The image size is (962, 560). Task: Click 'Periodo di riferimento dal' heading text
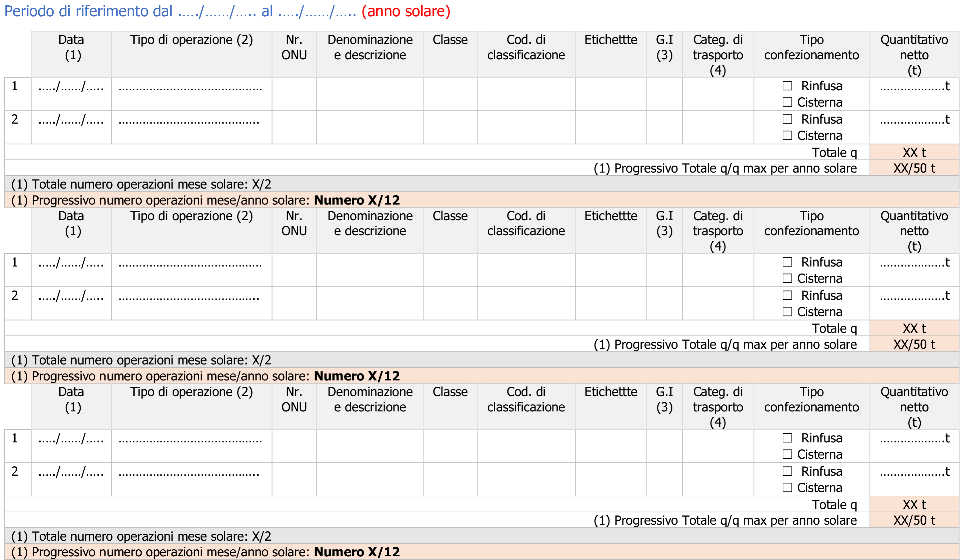pos(89,11)
